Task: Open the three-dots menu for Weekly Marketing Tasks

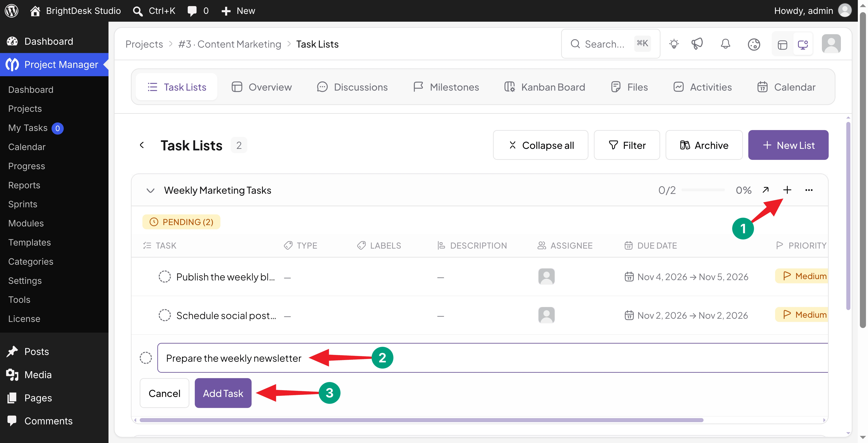Action: coord(809,190)
